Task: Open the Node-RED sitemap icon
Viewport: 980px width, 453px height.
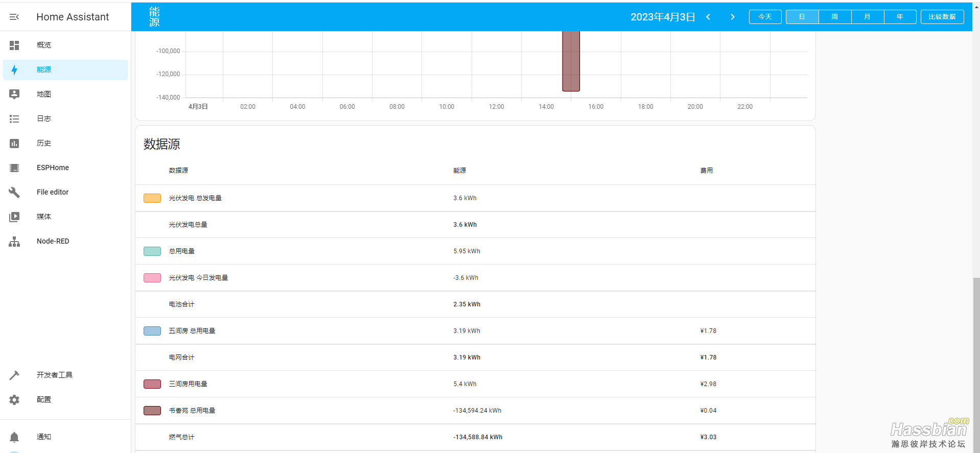Action: pos(14,242)
